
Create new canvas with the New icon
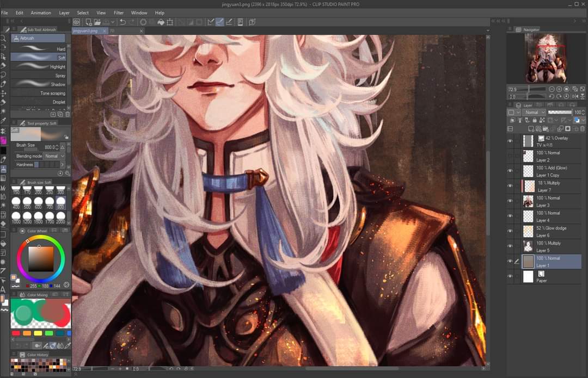coord(89,22)
